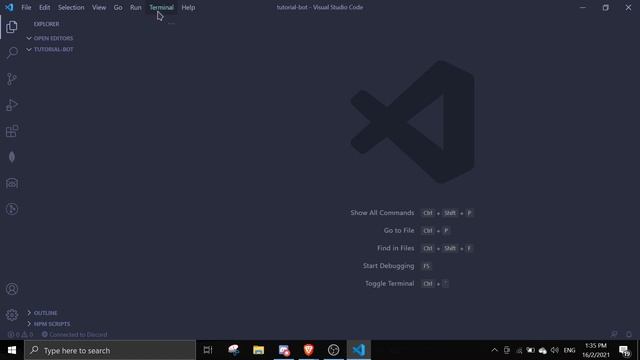Open the File menu
The width and height of the screenshot is (640, 360).
26,7
